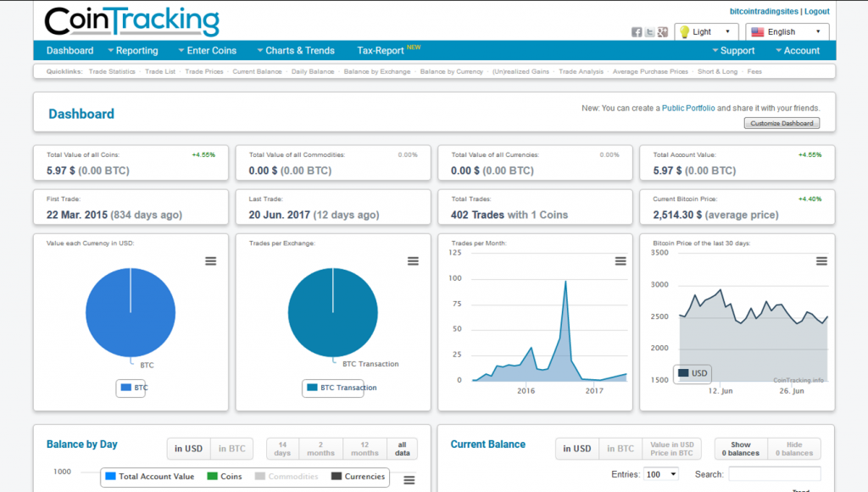Image resolution: width=868 pixels, height=492 pixels.
Task: Click the teal BTC Transaction pie chart
Action: [332, 312]
